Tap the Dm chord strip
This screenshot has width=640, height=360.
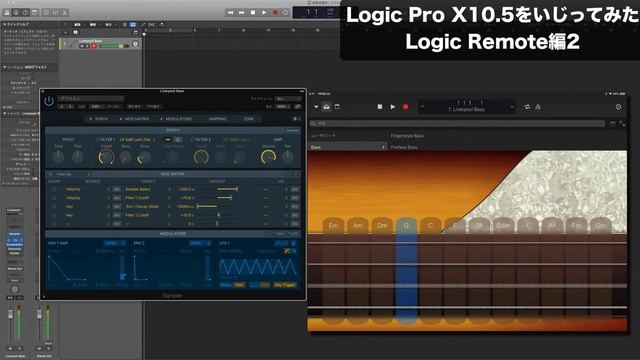[382, 271]
